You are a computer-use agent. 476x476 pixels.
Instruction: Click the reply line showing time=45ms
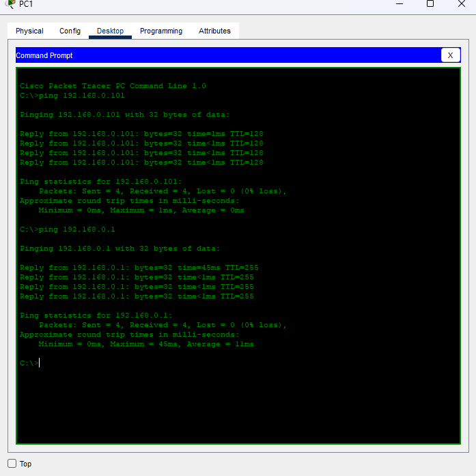point(139,268)
